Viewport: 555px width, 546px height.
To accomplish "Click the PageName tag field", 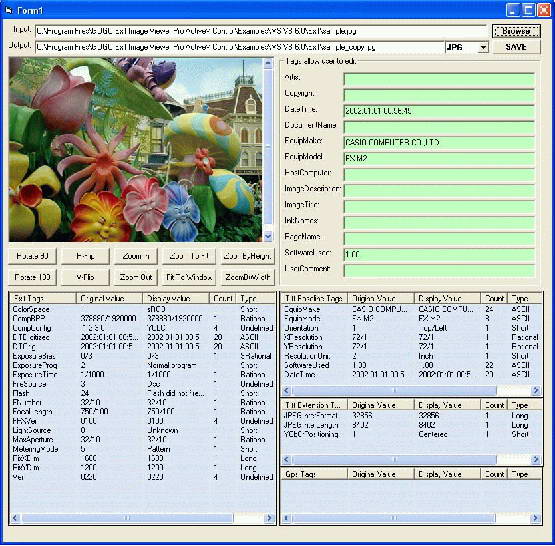I will (x=439, y=238).
